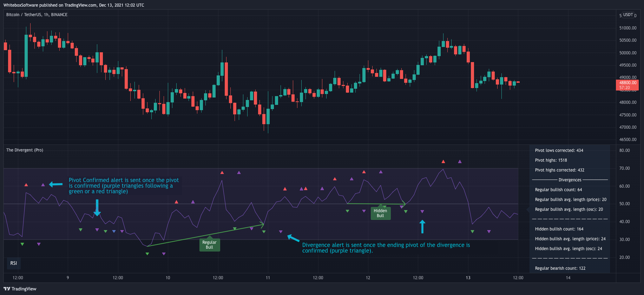Click the WhiteboxSoftware published header text

pos(74,5)
